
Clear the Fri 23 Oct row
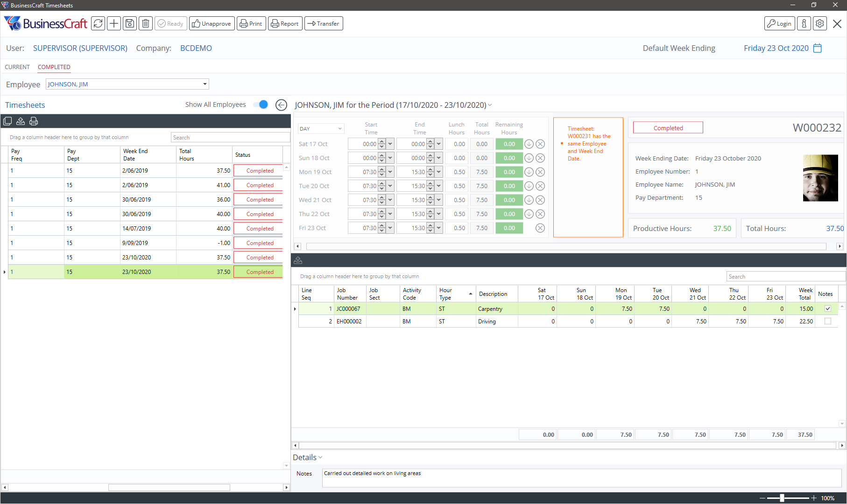coord(540,228)
